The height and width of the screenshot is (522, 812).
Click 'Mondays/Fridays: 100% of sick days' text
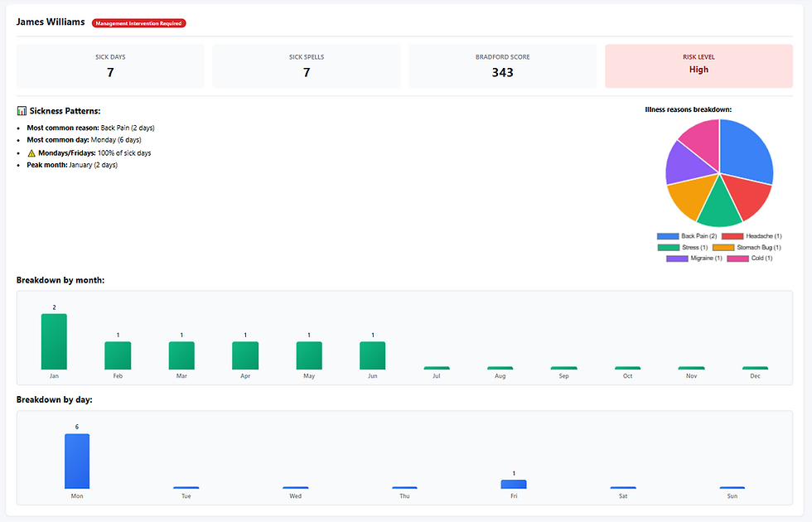click(94, 153)
